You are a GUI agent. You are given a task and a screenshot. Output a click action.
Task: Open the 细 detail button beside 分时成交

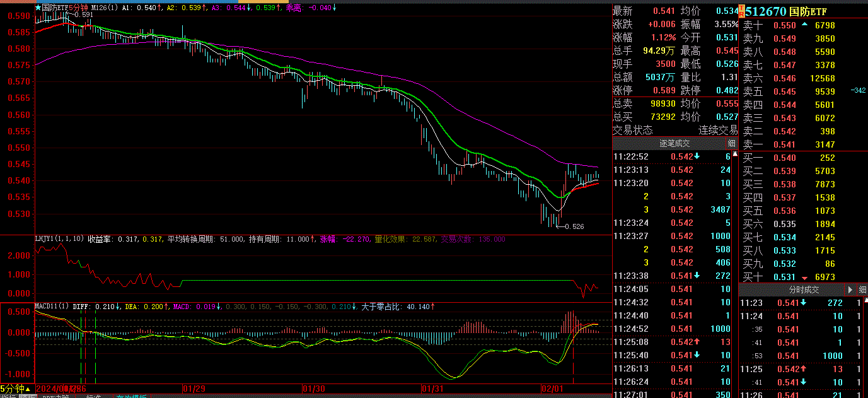click(861, 290)
